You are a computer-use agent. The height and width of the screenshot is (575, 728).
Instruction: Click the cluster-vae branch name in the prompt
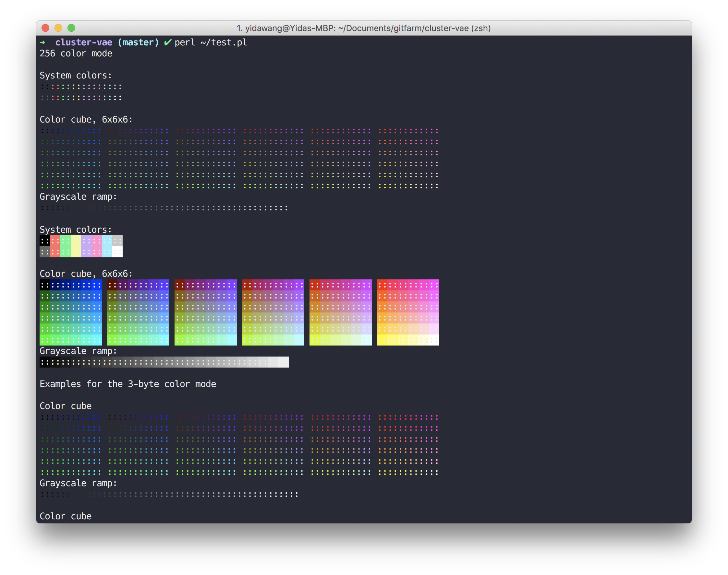84,42
